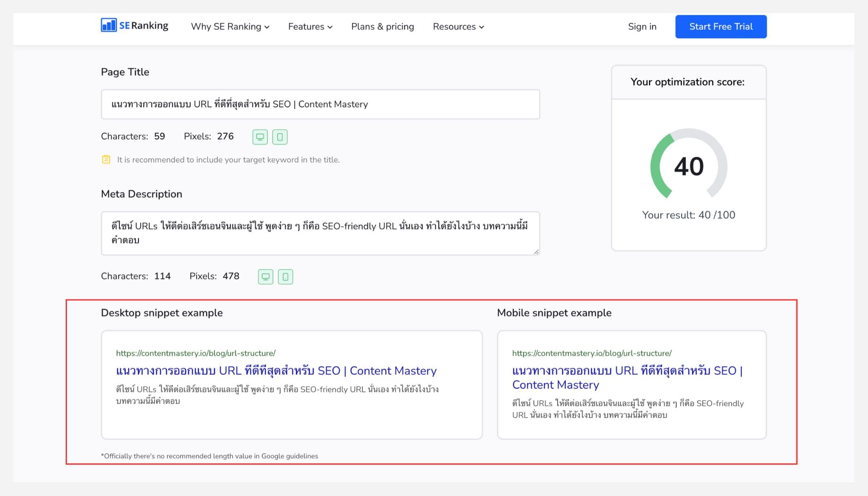The height and width of the screenshot is (496, 868).
Task: Open the Why SE Ranking menu
Action: point(230,27)
